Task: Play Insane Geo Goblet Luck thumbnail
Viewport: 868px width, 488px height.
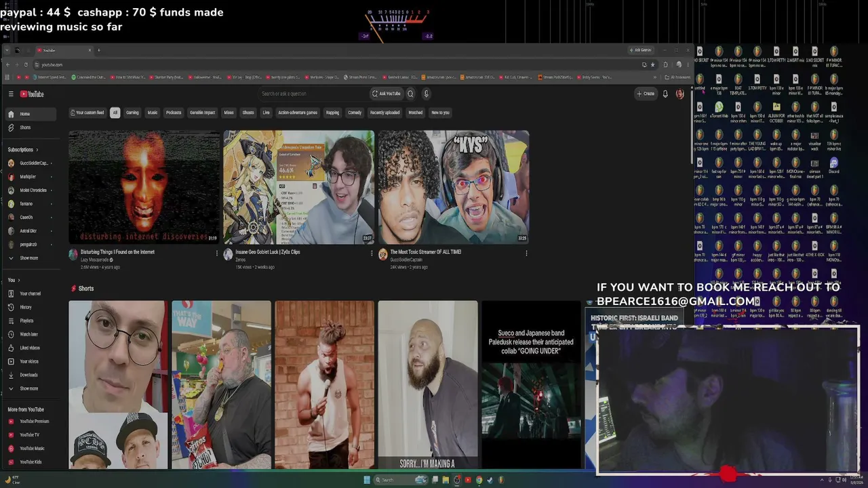Action: coord(298,187)
